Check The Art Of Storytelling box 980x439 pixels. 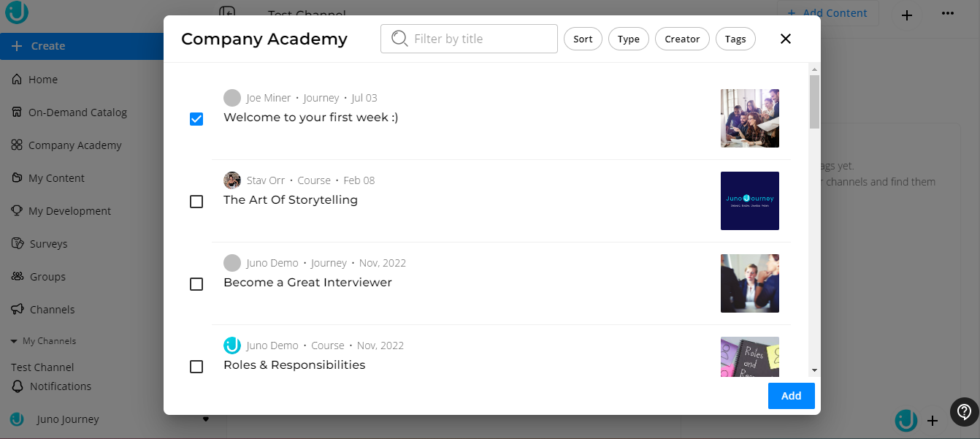[x=196, y=202]
